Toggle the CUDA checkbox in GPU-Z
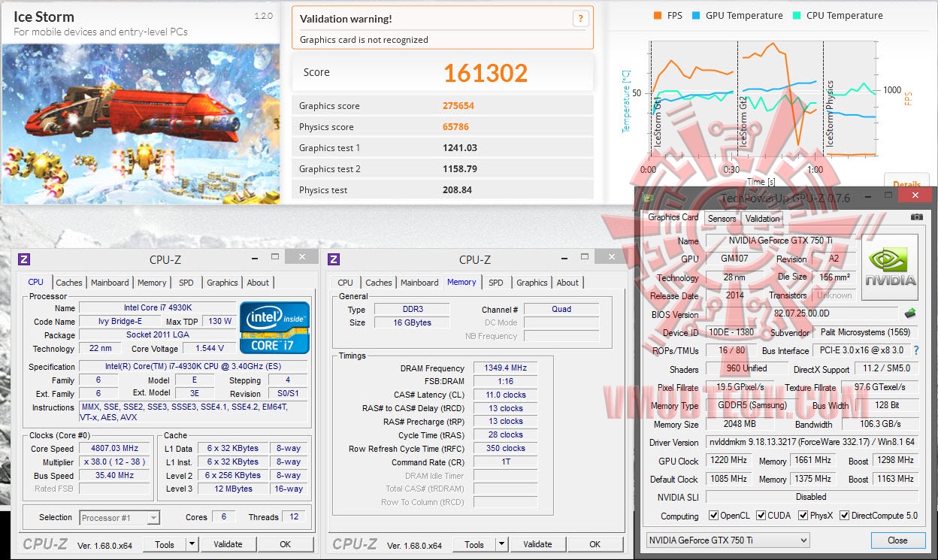The height and width of the screenshot is (560, 938). tap(761, 516)
